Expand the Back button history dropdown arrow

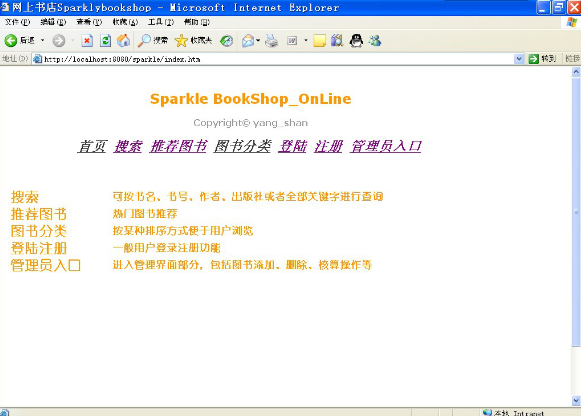coord(43,40)
